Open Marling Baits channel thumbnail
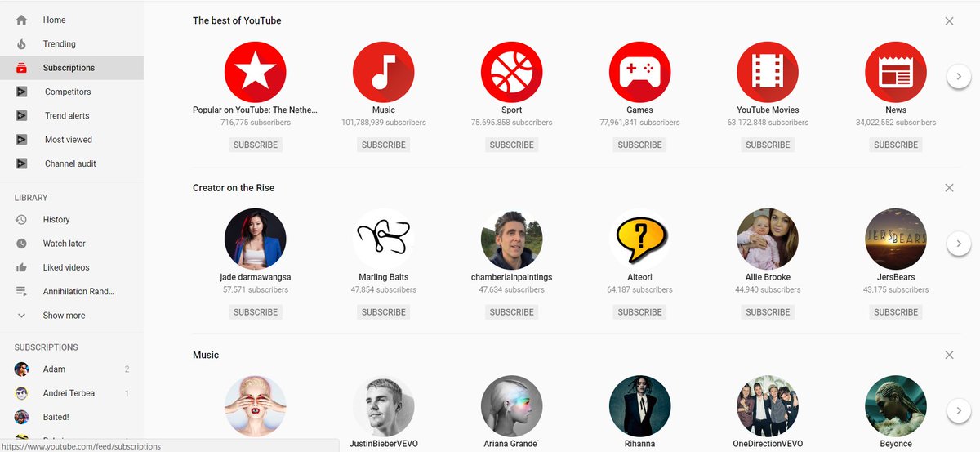This screenshot has width=980, height=452. click(x=384, y=239)
